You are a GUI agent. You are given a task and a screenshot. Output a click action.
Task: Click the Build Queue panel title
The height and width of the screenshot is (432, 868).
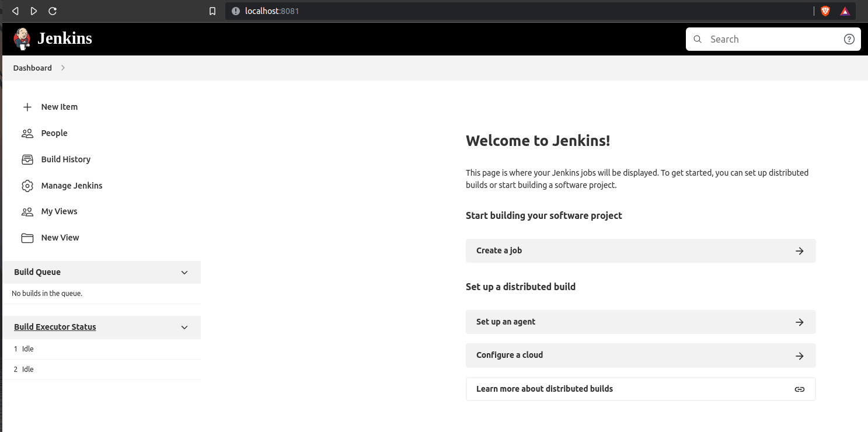click(37, 272)
